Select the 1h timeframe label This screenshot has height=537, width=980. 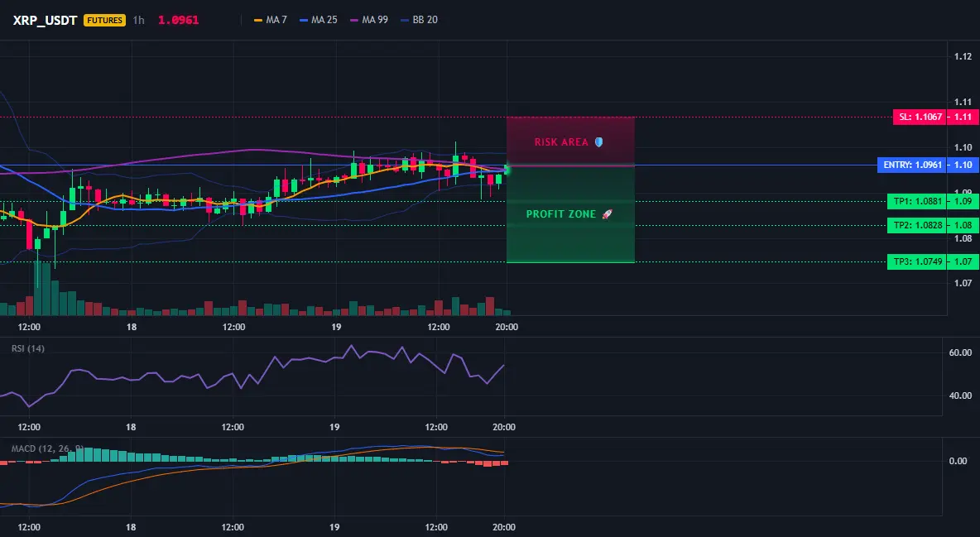139,20
